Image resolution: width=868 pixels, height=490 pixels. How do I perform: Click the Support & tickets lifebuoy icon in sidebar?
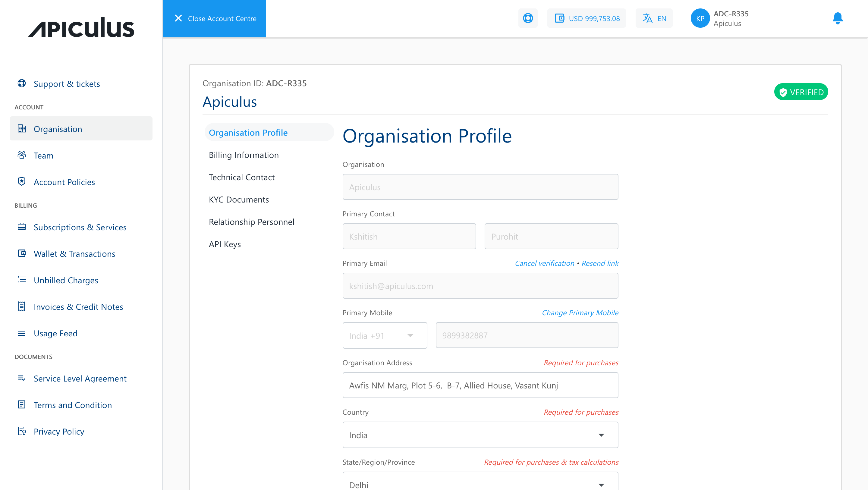[22, 83]
